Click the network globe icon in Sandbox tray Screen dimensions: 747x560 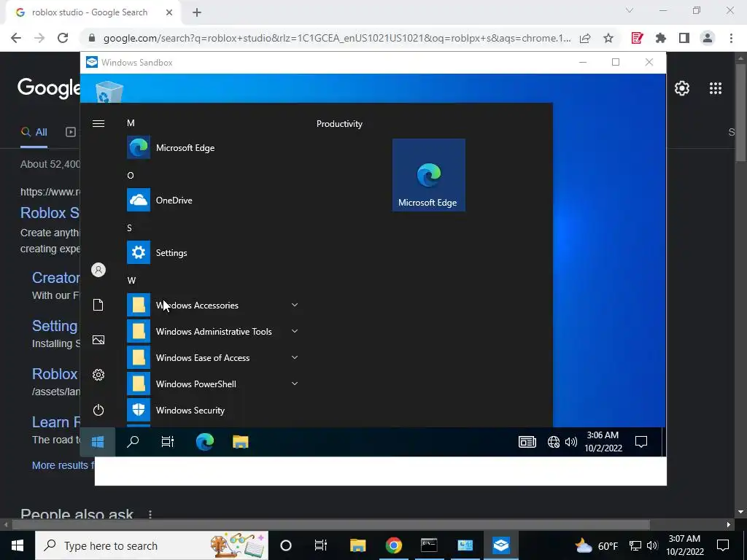[x=553, y=443]
